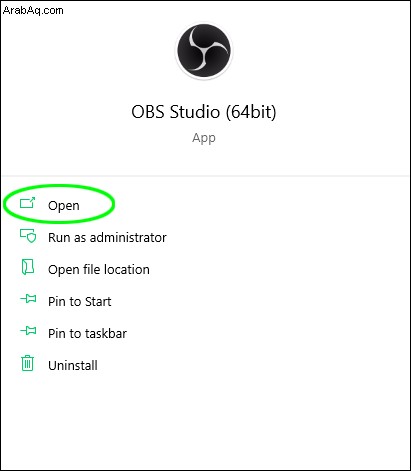
Task: Click the trash can icon next to Uninstall
Action: tap(28, 363)
